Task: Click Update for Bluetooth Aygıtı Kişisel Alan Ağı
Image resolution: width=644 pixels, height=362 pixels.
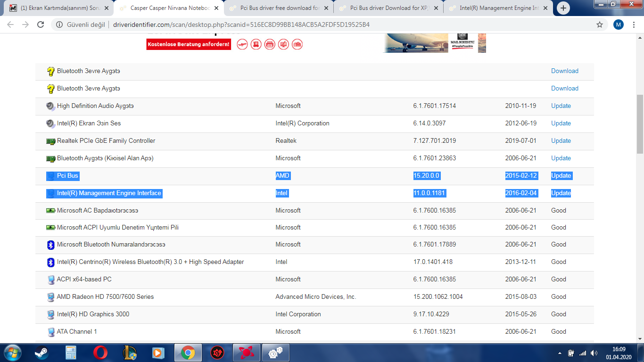Action: [561, 158]
